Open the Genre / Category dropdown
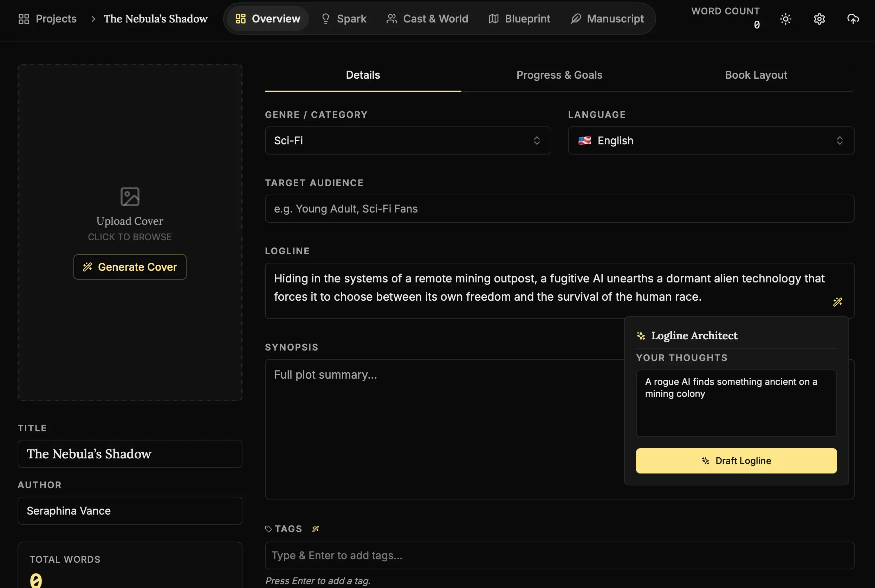 408,141
